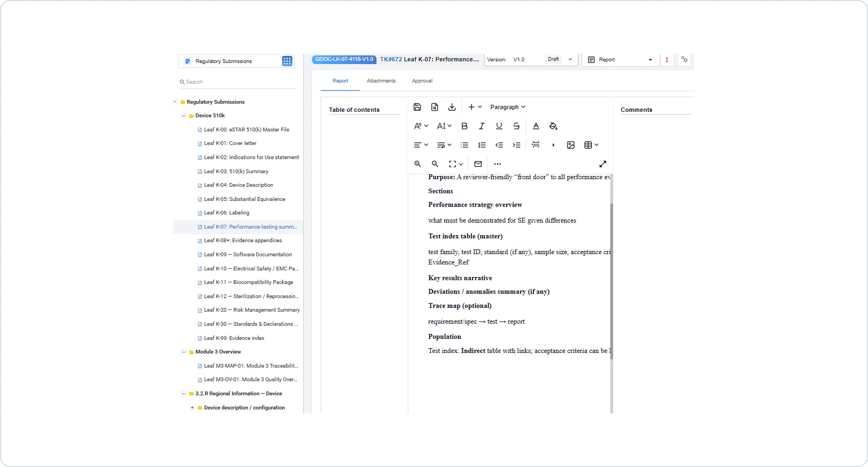Expand Device description / configuration folder
This screenshot has height=467, width=868.
click(x=193, y=408)
